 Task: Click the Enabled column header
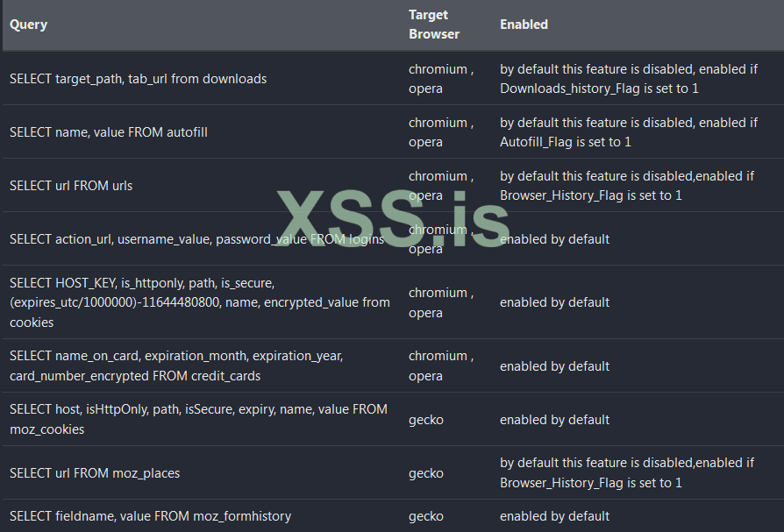[524, 25]
